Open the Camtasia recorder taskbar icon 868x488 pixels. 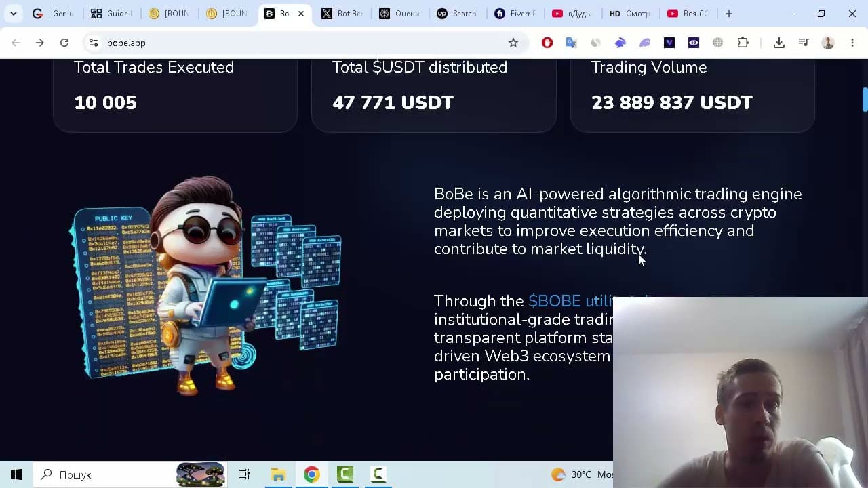pos(378,474)
